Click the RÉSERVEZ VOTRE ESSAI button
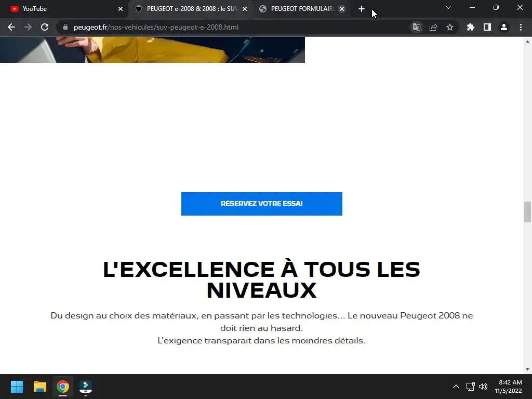This screenshot has height=399, width=532. [x=262, y=204]
